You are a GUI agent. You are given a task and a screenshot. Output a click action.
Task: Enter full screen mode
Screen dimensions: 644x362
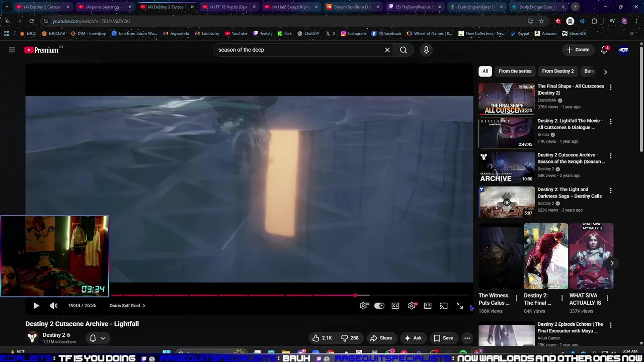(x=460, y=306)
